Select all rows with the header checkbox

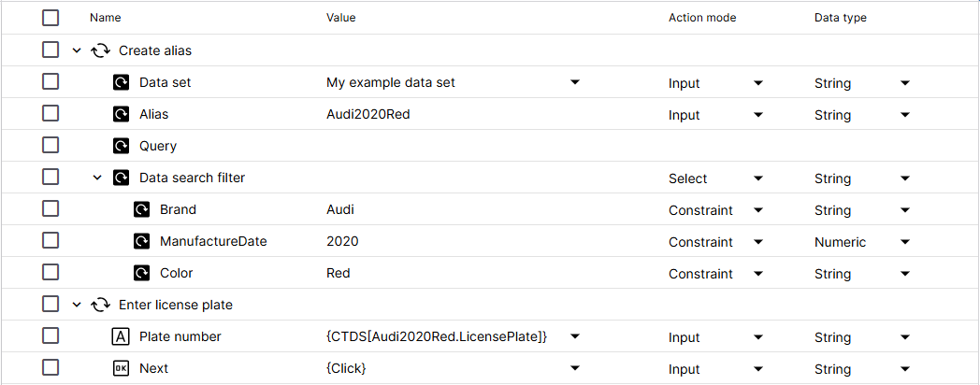(50, 18)
